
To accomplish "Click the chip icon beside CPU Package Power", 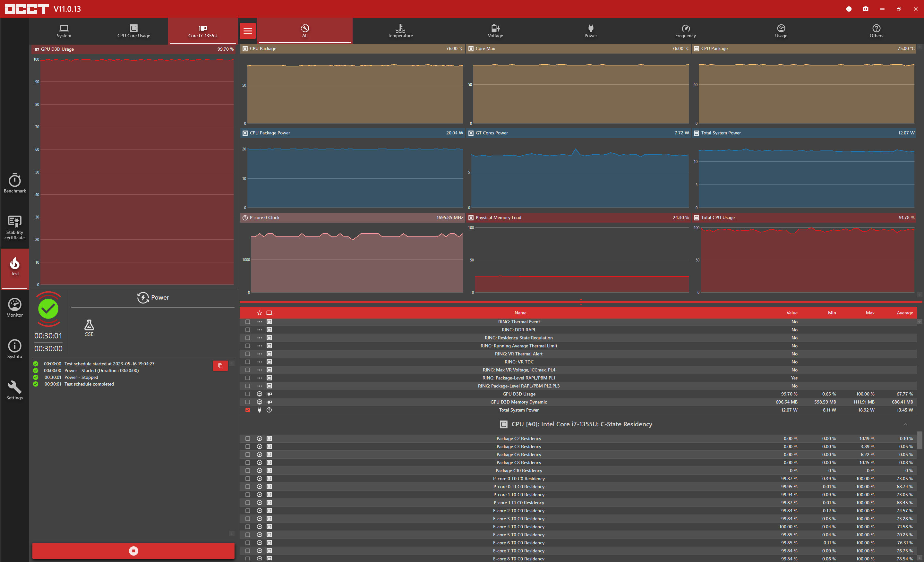I will [x=245, y=133].
